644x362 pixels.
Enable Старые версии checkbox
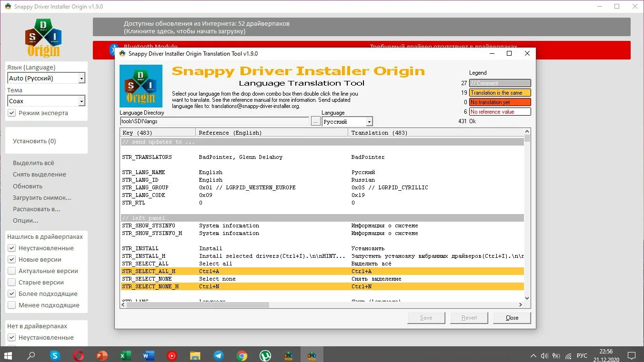click(x=12, y=283)
